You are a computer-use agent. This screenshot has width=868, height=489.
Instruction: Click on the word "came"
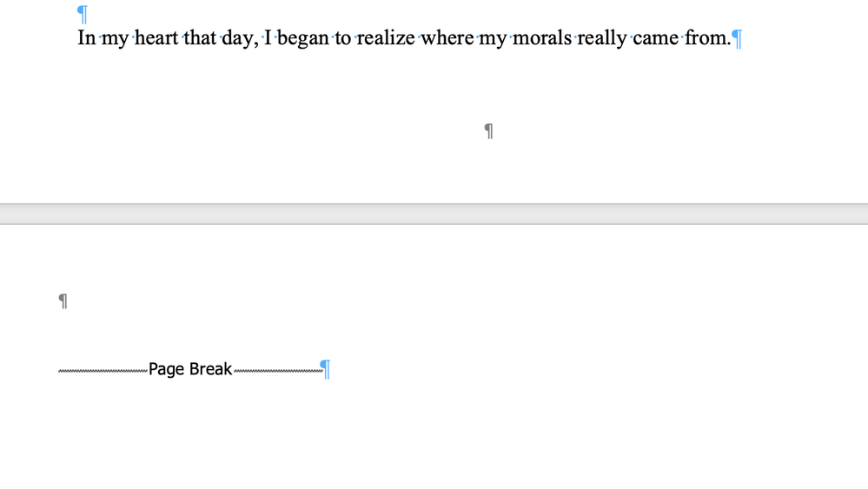[656, 37]
